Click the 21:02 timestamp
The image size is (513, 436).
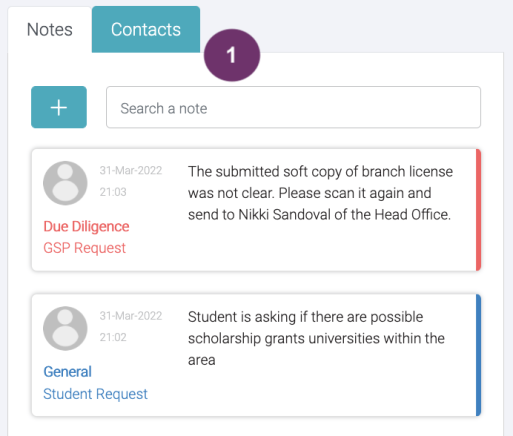113,337
